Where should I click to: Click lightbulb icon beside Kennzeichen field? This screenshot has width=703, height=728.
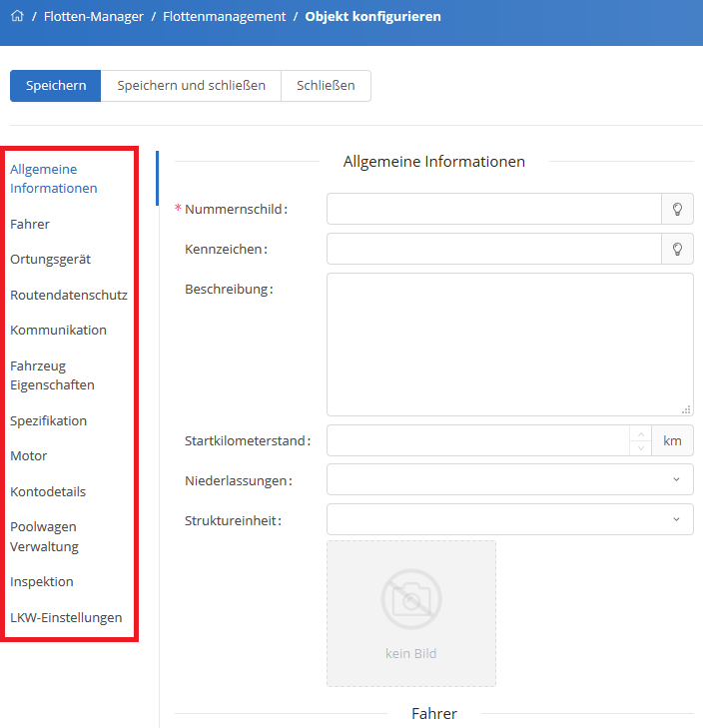pyautogui.click(x=677, y=249)
